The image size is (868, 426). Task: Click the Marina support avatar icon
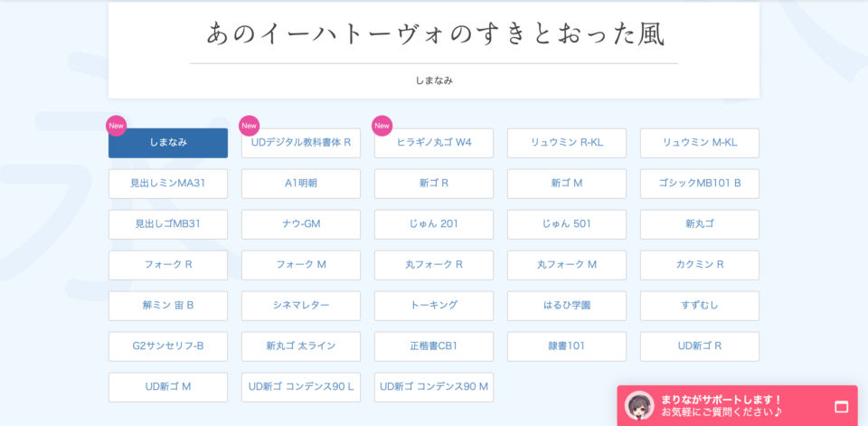(x=640, y=405)
